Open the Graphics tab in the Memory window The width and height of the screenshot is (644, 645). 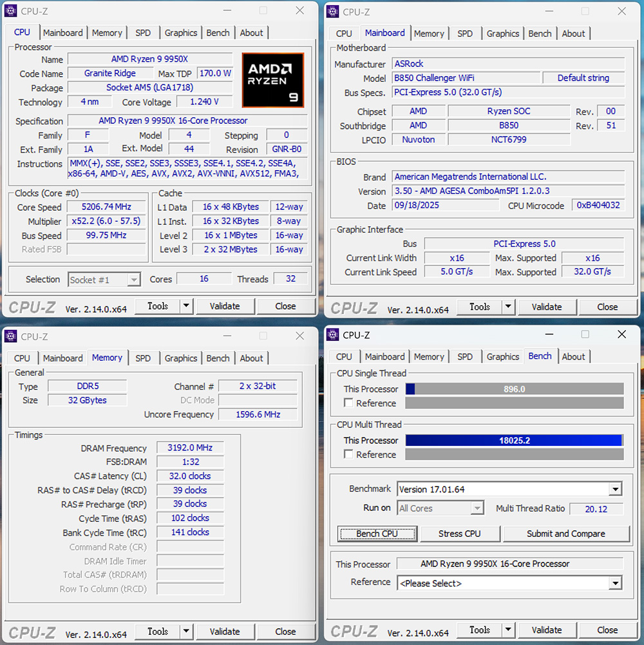tap(180, 358)
